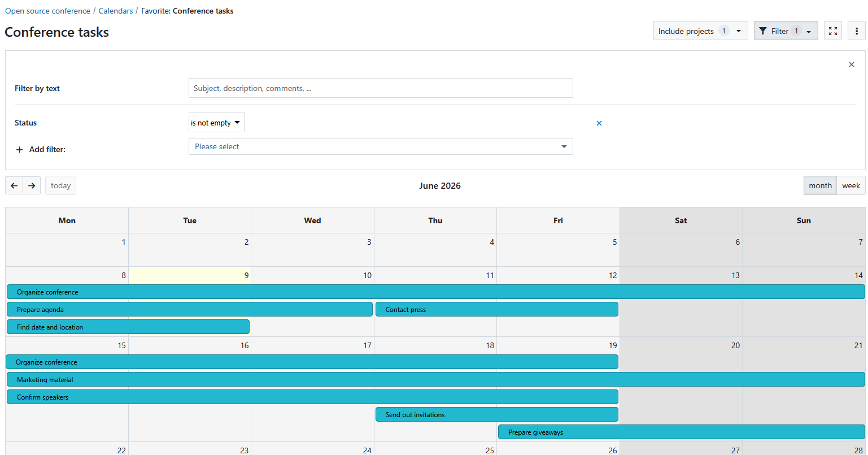This screenshot has height=455, width=868.
Task: Open the 'Find date and location' event
Action: [x=128, y=327]
